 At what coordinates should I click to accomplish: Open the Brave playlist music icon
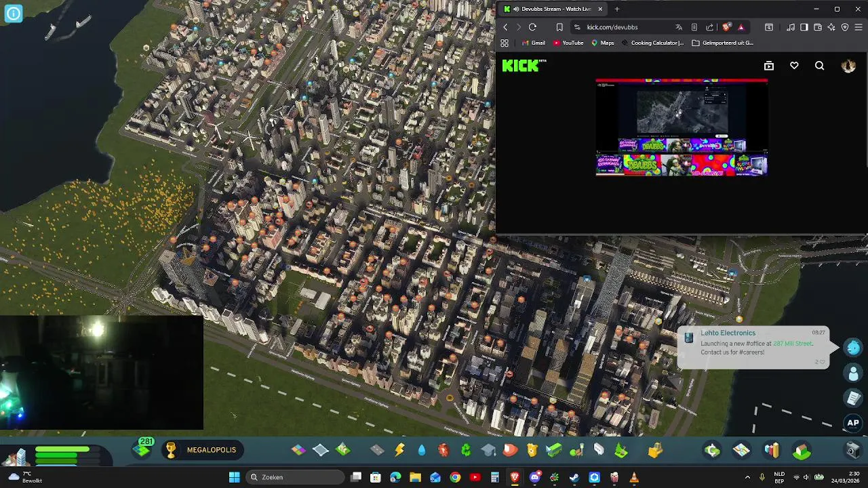coord(791,27)
